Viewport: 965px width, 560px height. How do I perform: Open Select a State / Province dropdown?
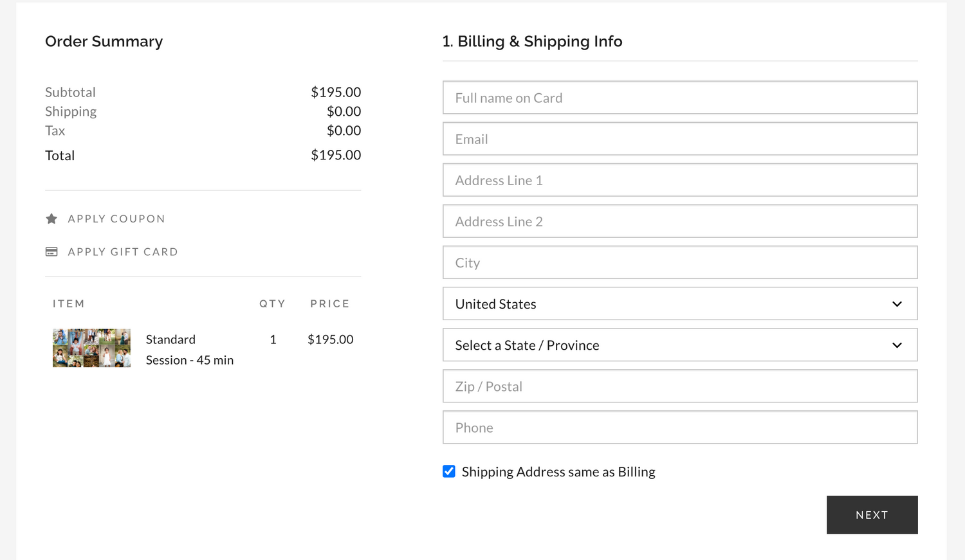[x=680, y=345]
